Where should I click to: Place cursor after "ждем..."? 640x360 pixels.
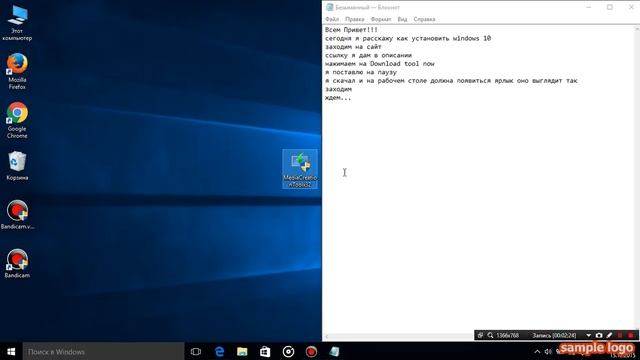(352, 98)
